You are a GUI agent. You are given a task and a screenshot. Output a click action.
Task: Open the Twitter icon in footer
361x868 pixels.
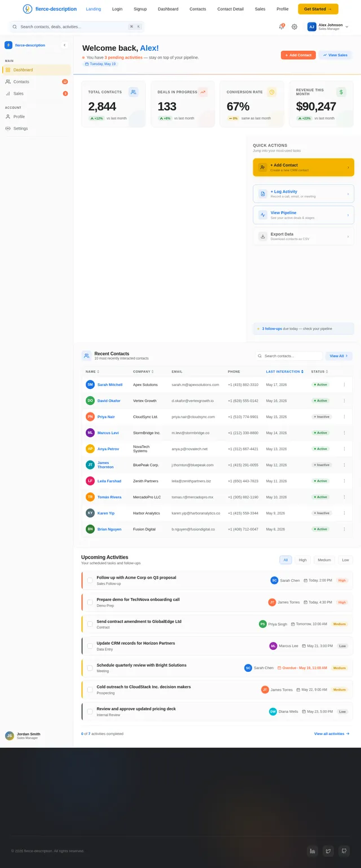[x=328, y=851]
